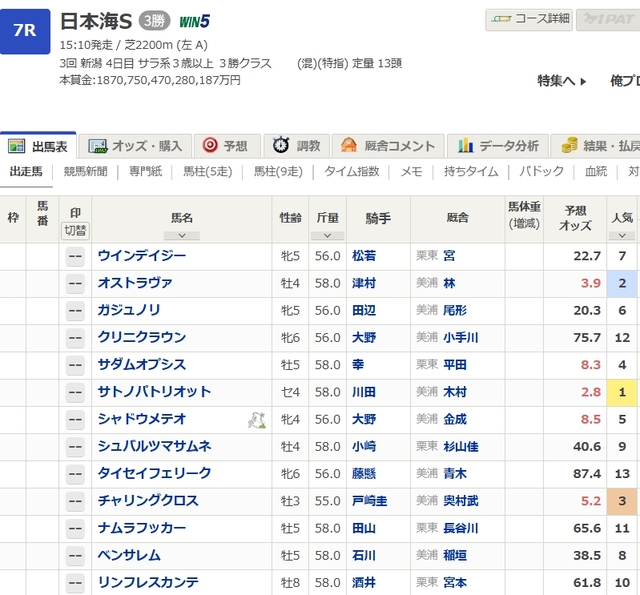
Task: Open the mark selector for ナムラフッカー
Action: (75, 529)
